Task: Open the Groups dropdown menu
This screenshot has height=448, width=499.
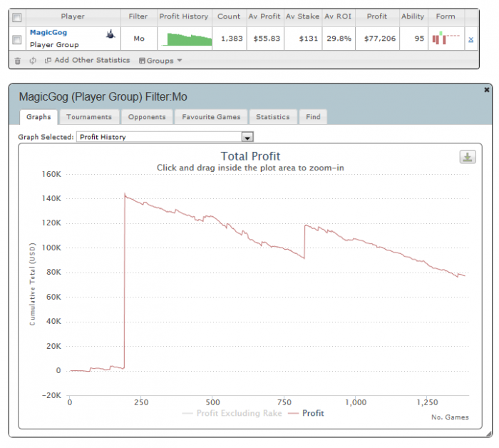Action: [160, 61]
